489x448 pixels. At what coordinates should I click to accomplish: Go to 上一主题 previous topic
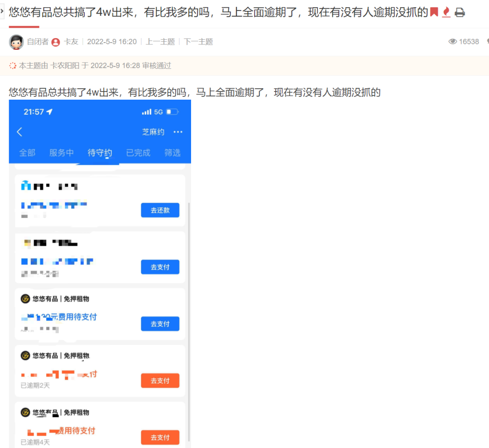[x=160, y=42]
